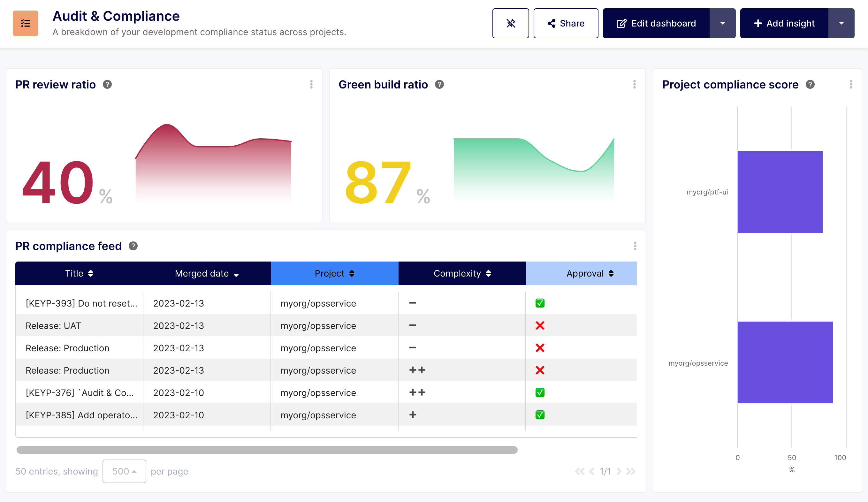Click help icon beside Project compliance score
This screenshot has height=502, width=868.
coord(810,84)
